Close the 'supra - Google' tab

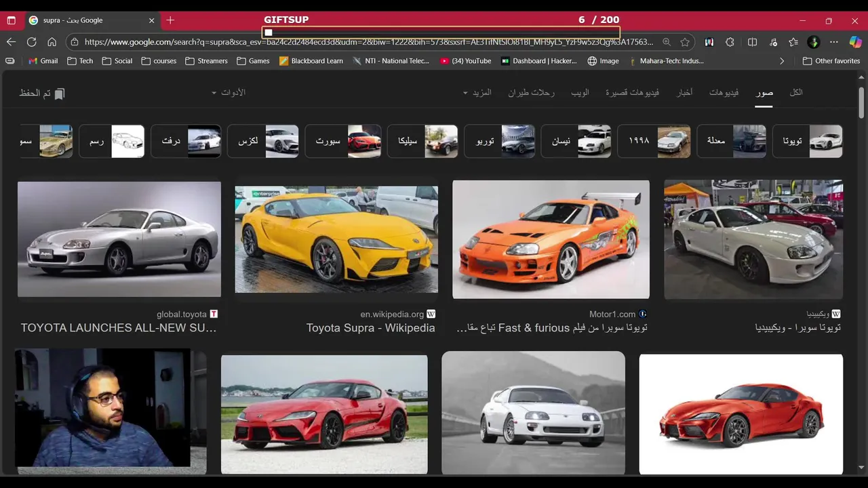tap(151, 20)
